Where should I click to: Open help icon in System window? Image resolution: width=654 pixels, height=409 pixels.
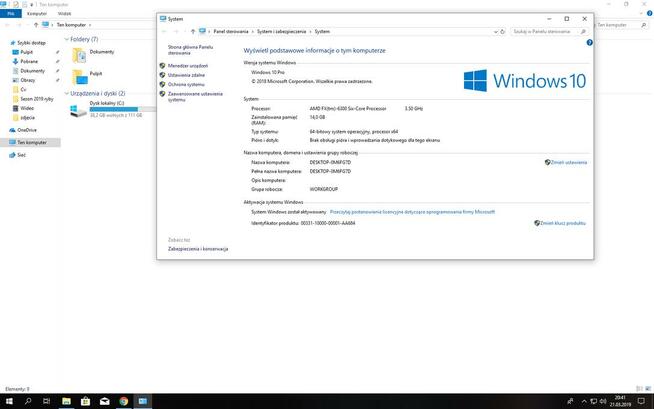point(589,43)
